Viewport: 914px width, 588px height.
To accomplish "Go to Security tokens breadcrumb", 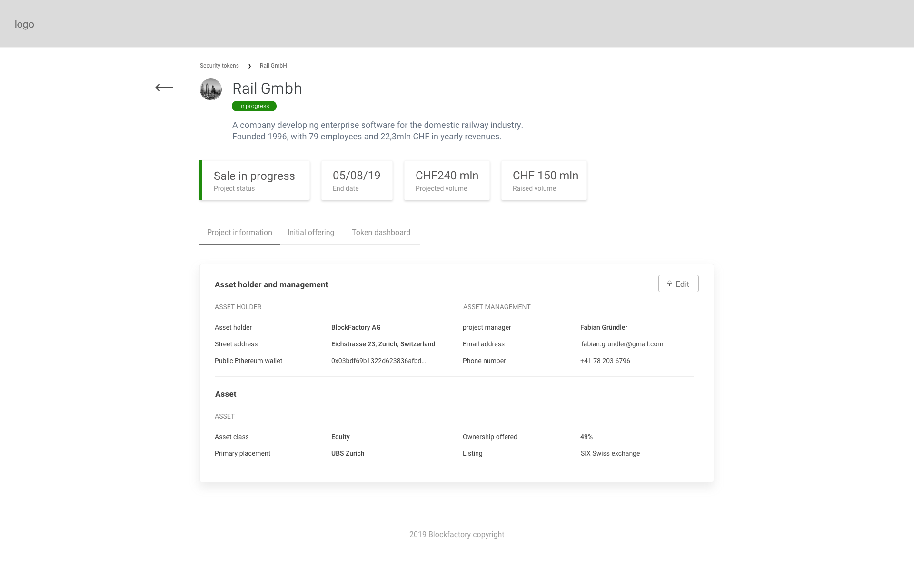I will [x=219, y=66].
